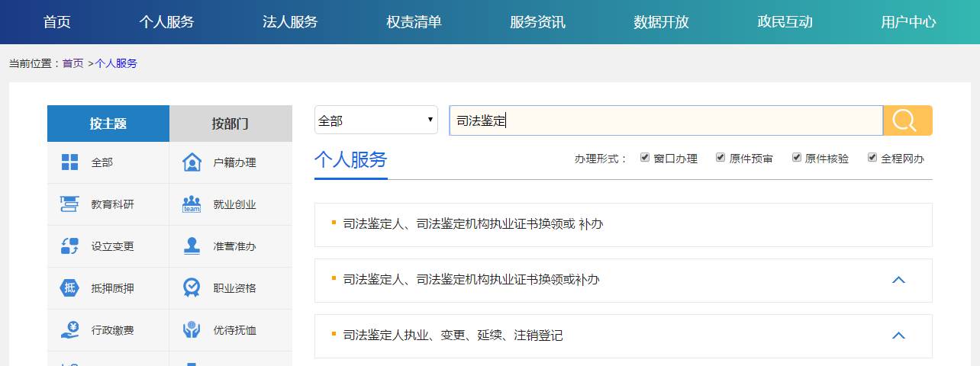Select 行政缴费 topic label

point(112,330)
